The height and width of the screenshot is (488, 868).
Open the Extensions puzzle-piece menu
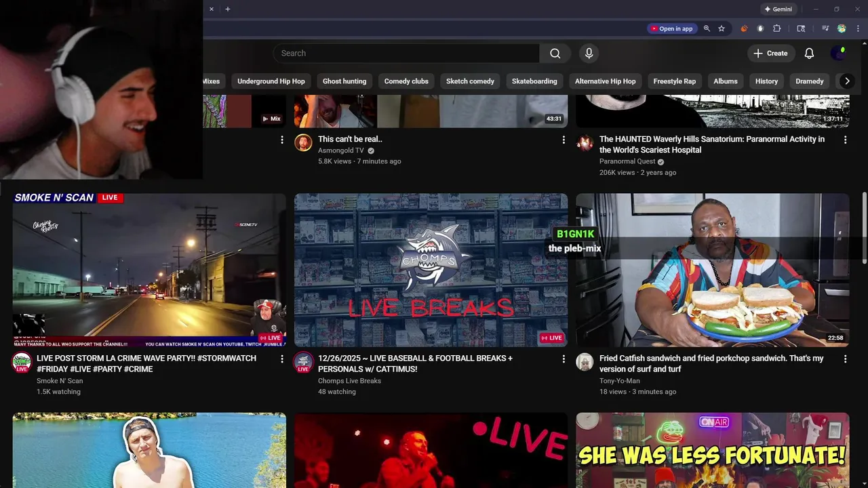(777, 28)
